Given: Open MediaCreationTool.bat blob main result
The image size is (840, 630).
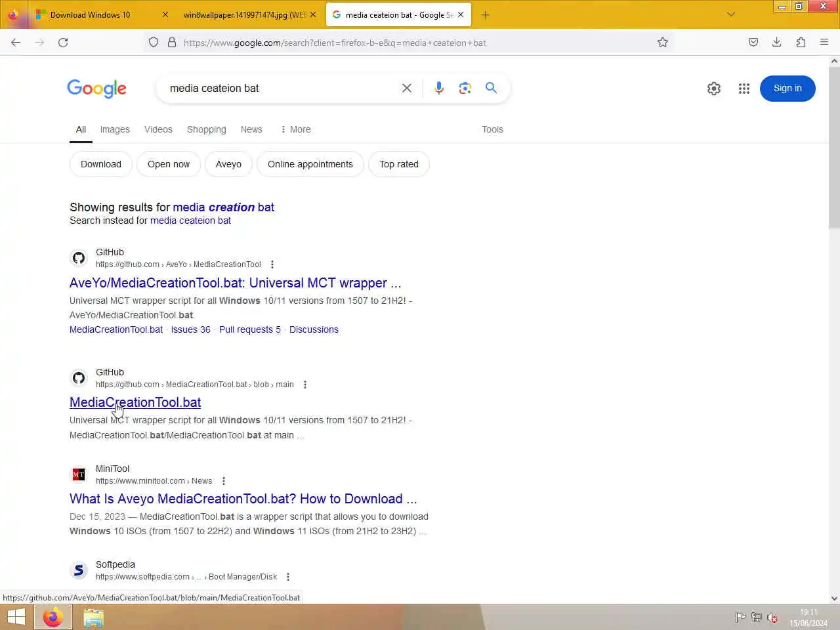Looking at the screenshot, I should click(x=135, y=402).
